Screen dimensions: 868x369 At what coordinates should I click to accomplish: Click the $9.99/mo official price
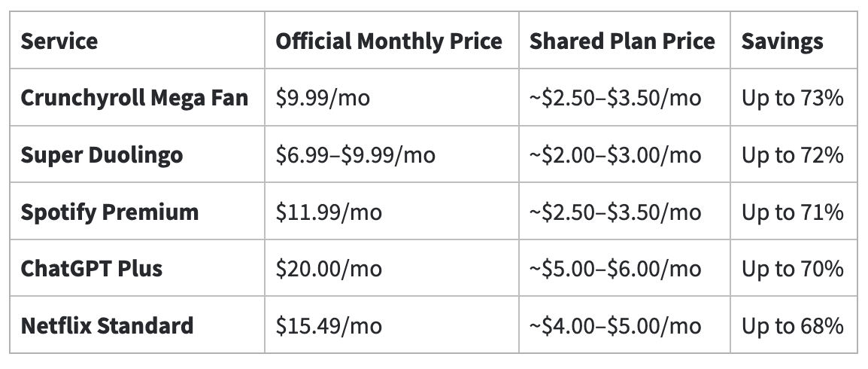(x=323, y=98)
